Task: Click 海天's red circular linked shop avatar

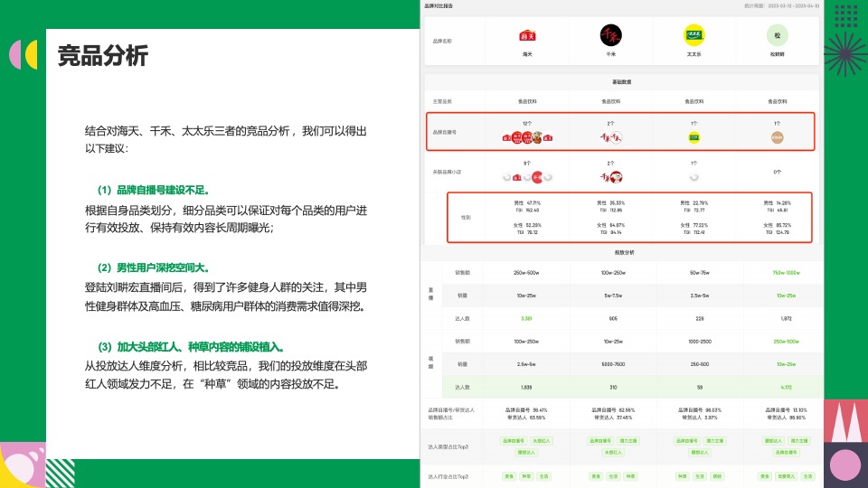Action: coord(537,178)
